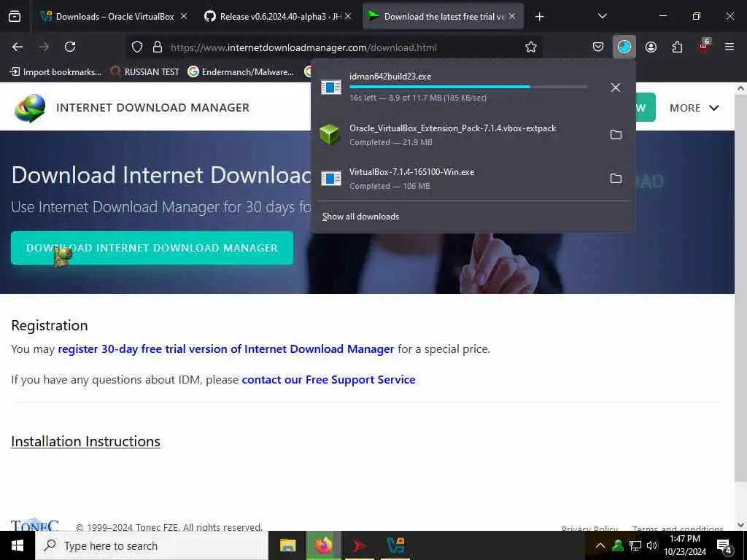Open the Firefox hamburger application menu

(x=729, y=47)
